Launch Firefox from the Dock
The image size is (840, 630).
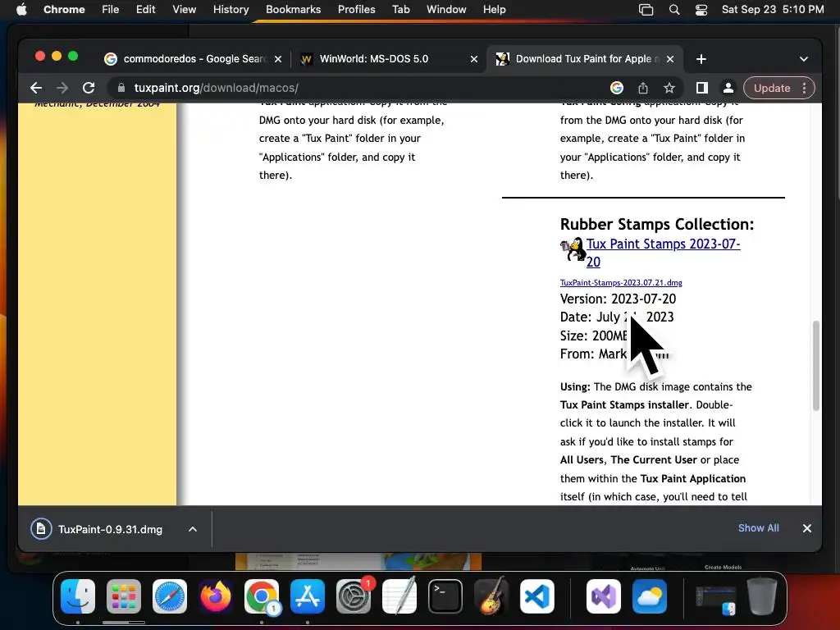(216, 596)
